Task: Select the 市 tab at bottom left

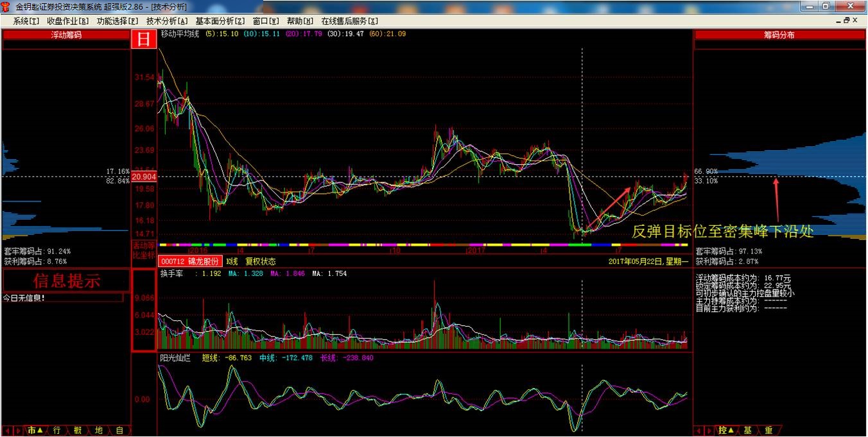Action: click(x=35, y=431)
